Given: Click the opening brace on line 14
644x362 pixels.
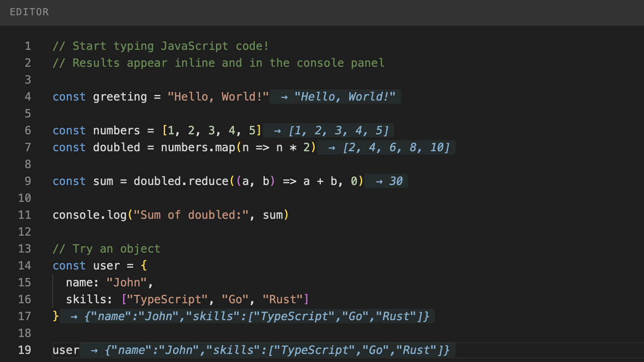Looking at the screenshot, I should [144, 265].
